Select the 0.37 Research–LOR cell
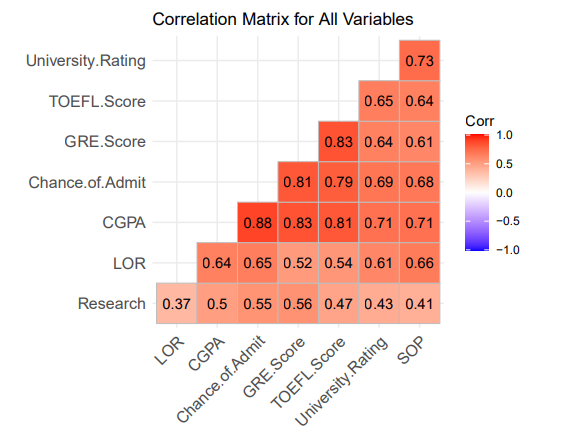Screen dimensions: 588x433 point(177,303)
